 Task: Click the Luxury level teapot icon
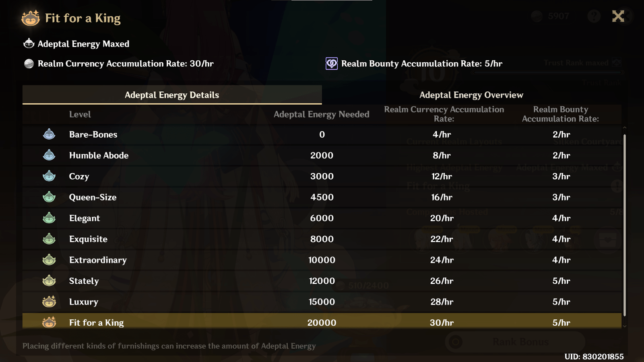(49, 302)
